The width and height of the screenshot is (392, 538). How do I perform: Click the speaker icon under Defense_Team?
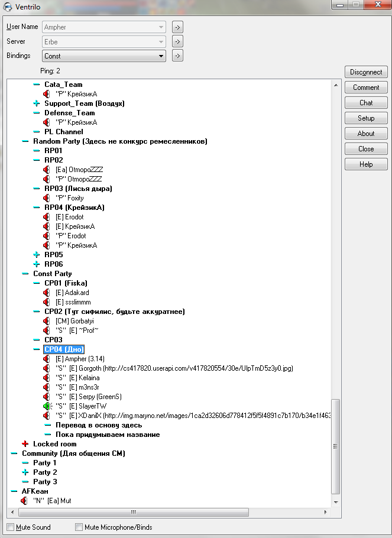coord(46,122)
